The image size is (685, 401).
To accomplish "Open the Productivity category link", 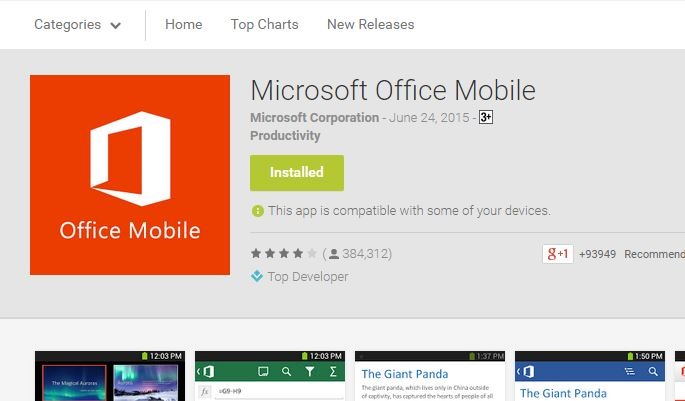I will 285,136.
